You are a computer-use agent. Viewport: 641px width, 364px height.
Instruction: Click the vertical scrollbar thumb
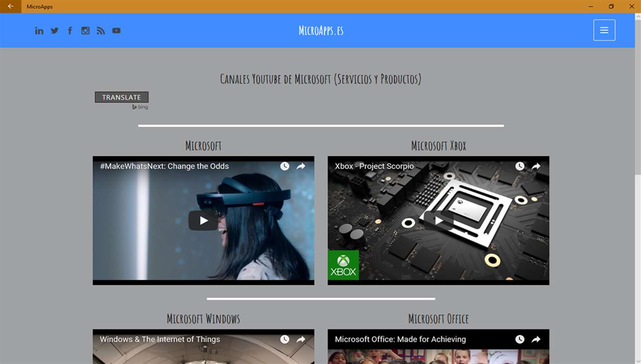638,96
